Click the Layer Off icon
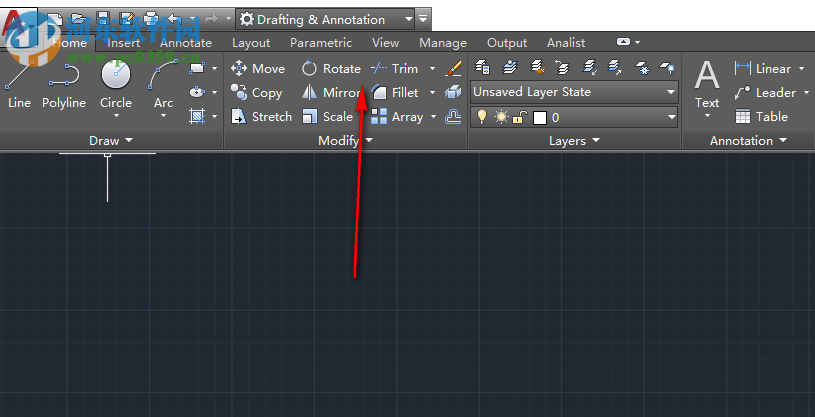The height and width of the screenshot is (417, 815). tap(667, 67)
